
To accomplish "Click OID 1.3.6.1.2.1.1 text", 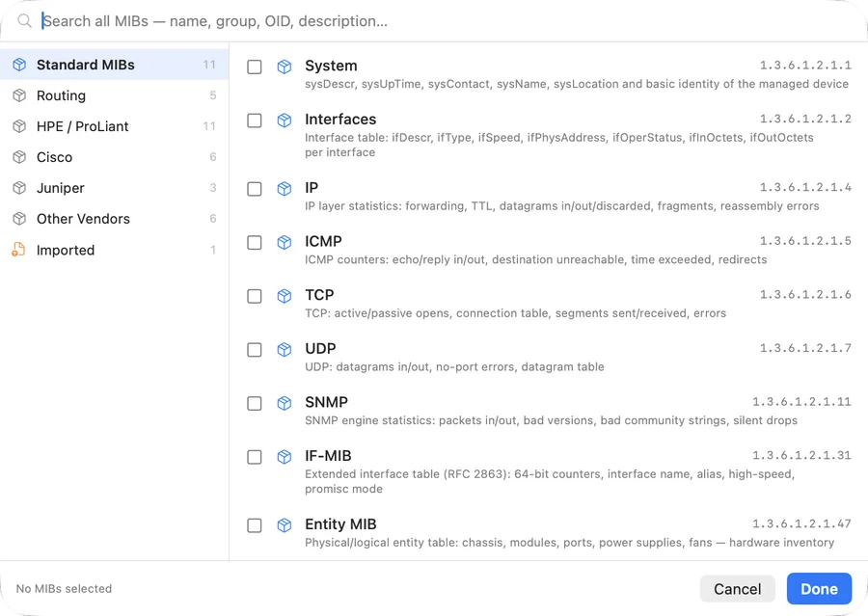I will (805, 66).
